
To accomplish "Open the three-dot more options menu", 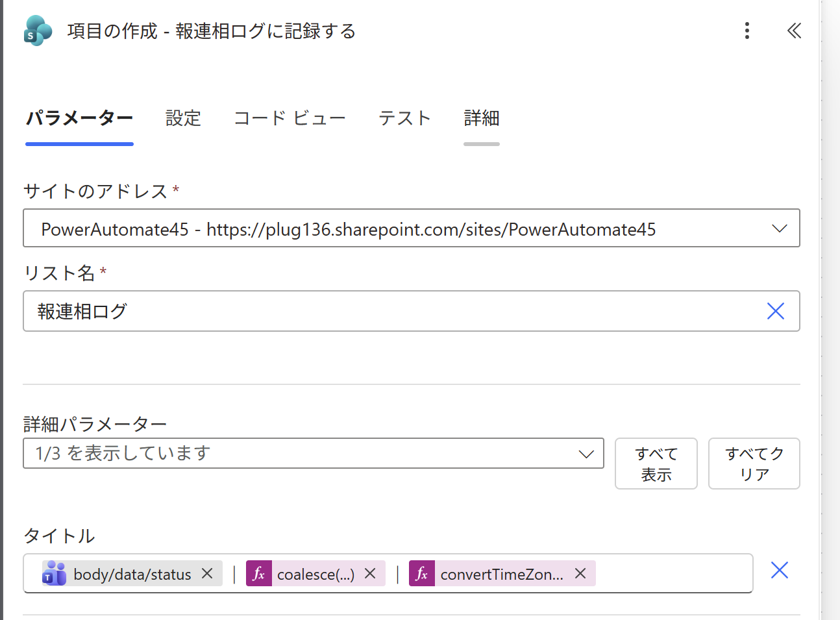I will pyautogui.click(x=747, y=31).
